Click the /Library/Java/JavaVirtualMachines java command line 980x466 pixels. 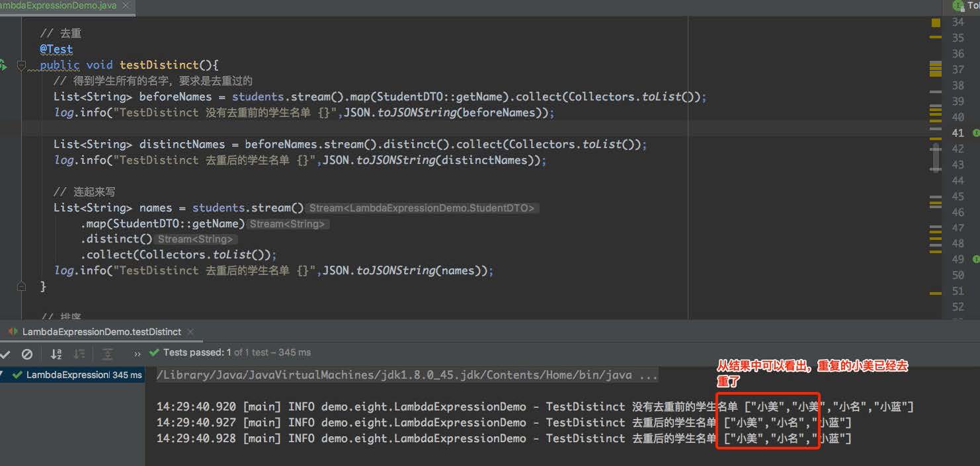coord(407,375)
